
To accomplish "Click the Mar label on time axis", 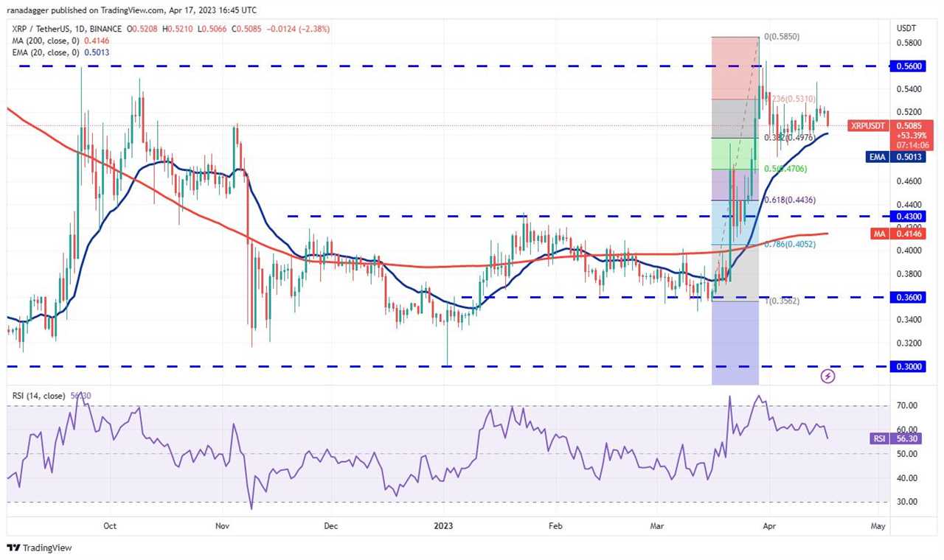I will click(659, 526).
